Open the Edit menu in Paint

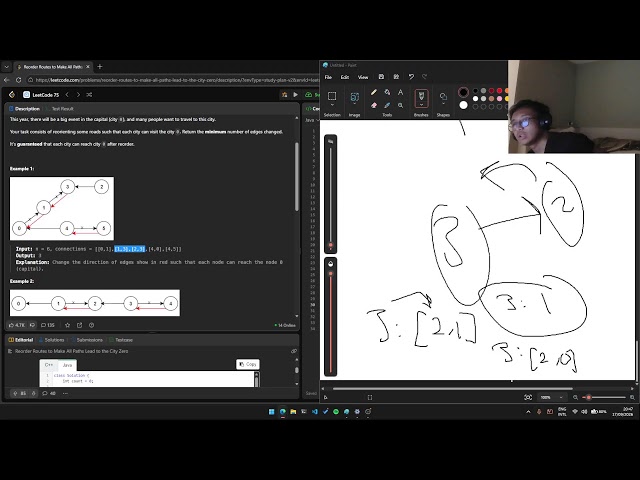tap(345, 77)
